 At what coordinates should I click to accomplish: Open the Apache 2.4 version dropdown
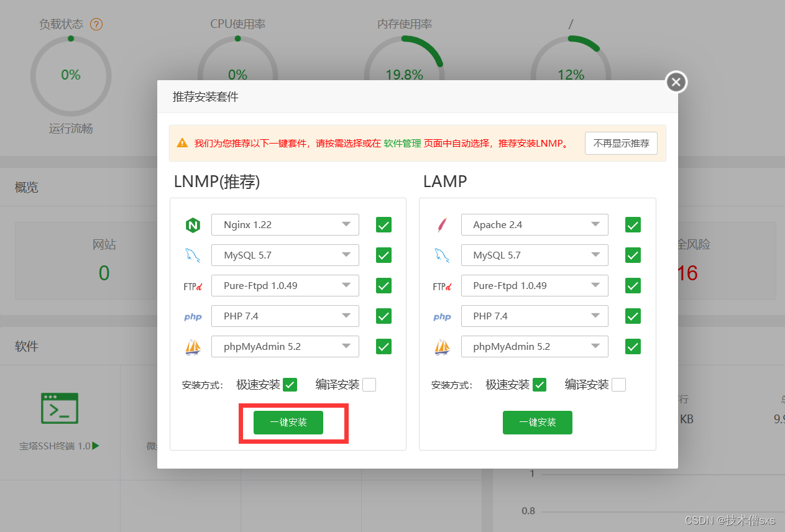535,224
